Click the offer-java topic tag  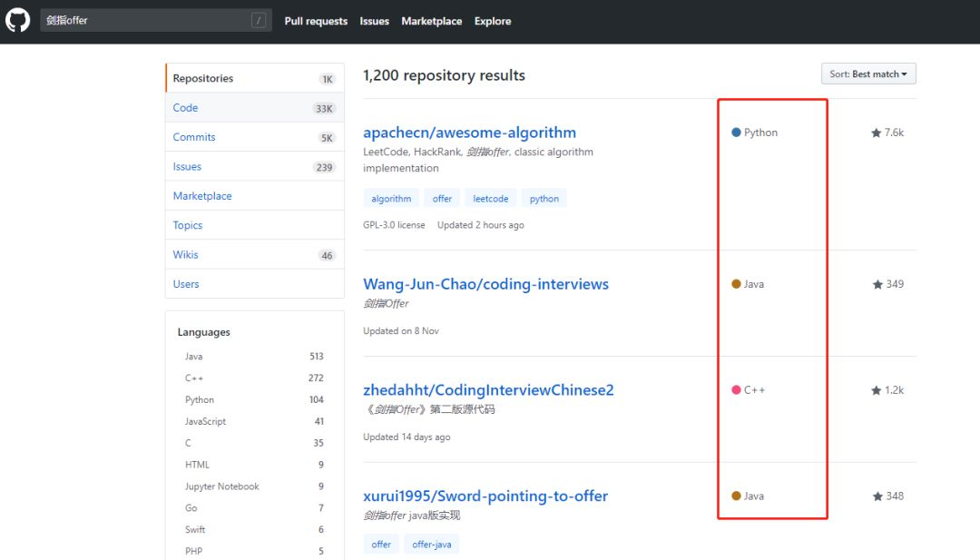point(431,545)
